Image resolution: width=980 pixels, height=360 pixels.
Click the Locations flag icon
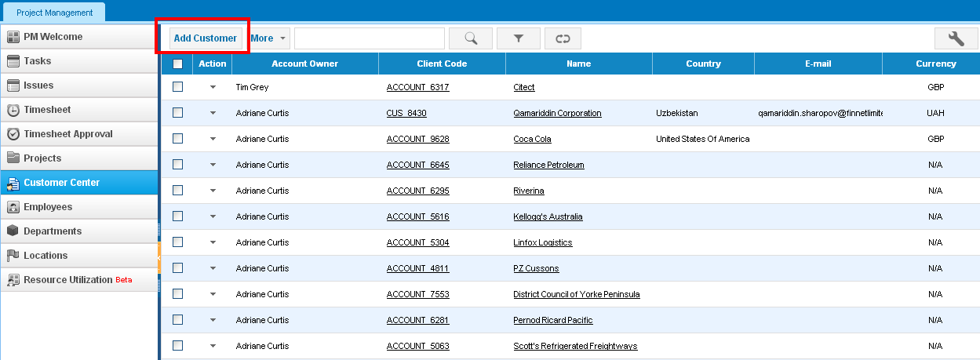(13, 256)
